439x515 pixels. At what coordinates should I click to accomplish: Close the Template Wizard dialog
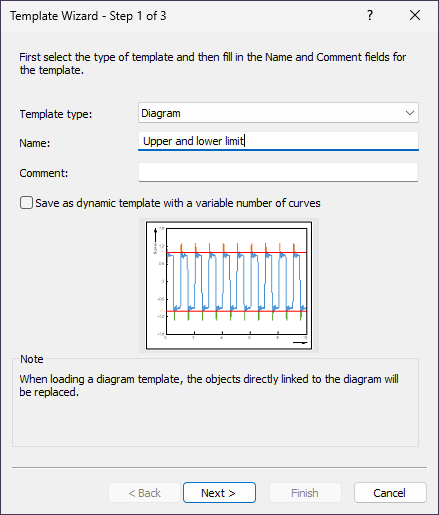pos(415,15)
